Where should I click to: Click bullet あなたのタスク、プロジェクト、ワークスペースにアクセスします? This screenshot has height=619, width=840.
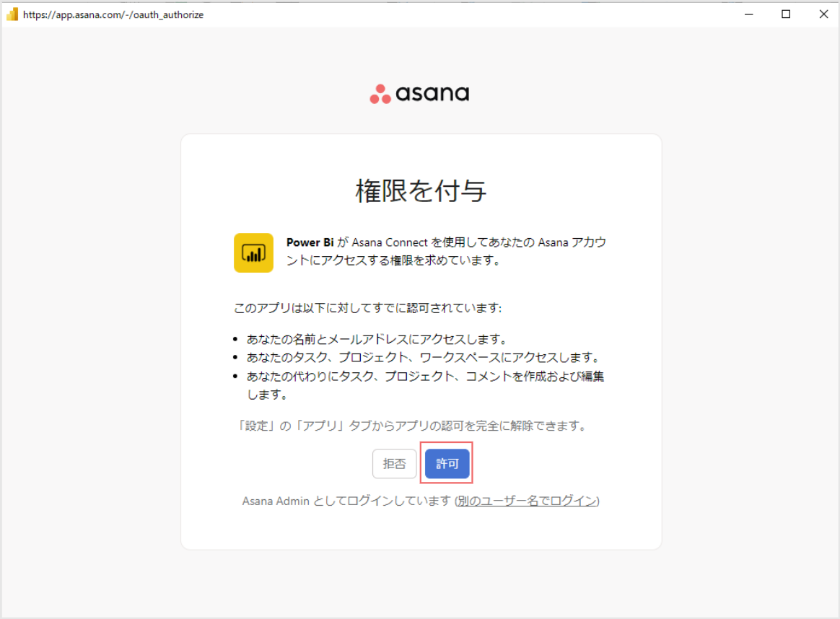[x=423, y=357]
